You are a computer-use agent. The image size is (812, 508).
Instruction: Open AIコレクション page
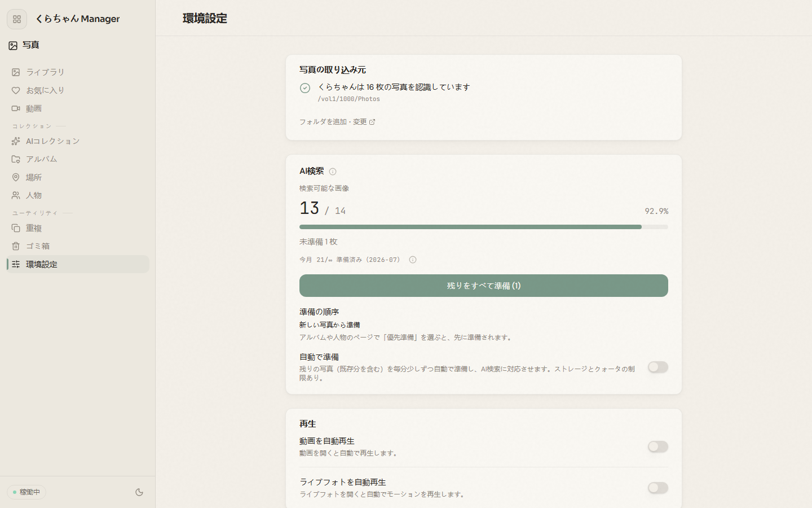(x=78, y=141)
